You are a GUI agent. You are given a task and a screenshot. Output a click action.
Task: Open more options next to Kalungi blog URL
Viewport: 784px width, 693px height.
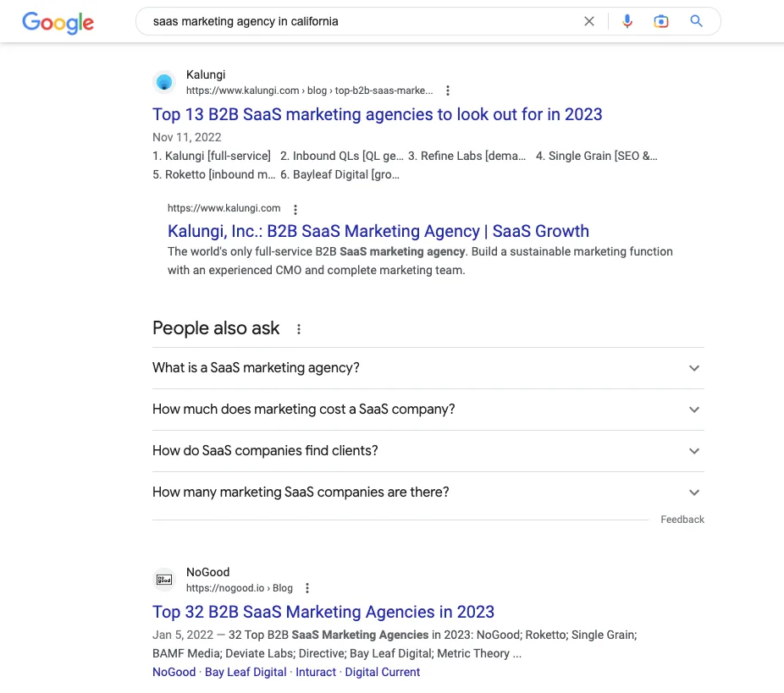[x=448, y=91]
